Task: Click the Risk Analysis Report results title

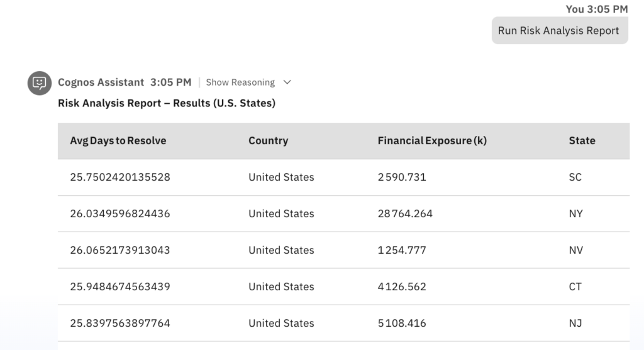Action: (x=167, y=103)
